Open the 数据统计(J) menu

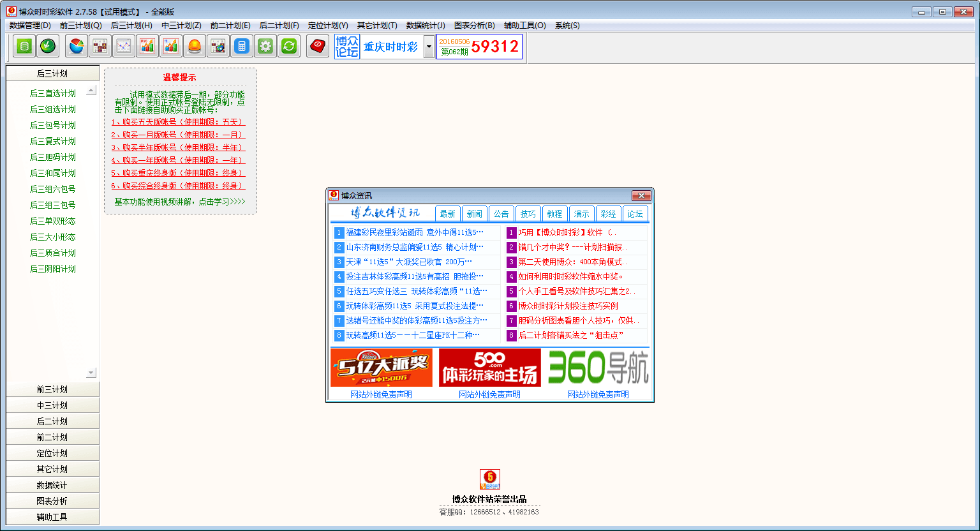[x=426, y=26]
